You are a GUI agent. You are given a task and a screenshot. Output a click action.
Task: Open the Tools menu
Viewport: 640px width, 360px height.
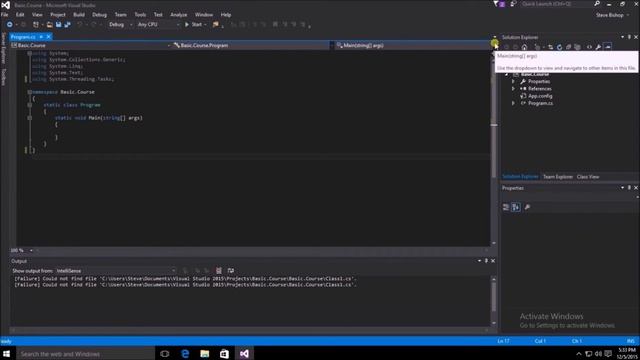140,15
